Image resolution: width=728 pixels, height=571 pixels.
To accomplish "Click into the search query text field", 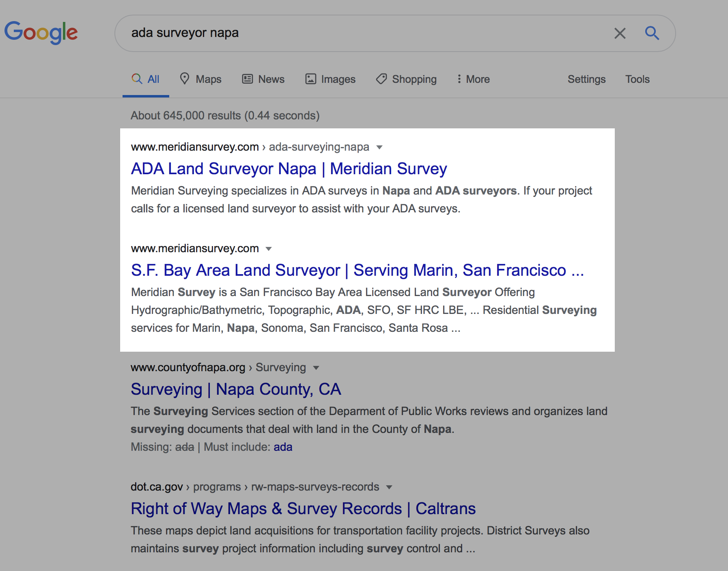I will [x=365, y=33].
